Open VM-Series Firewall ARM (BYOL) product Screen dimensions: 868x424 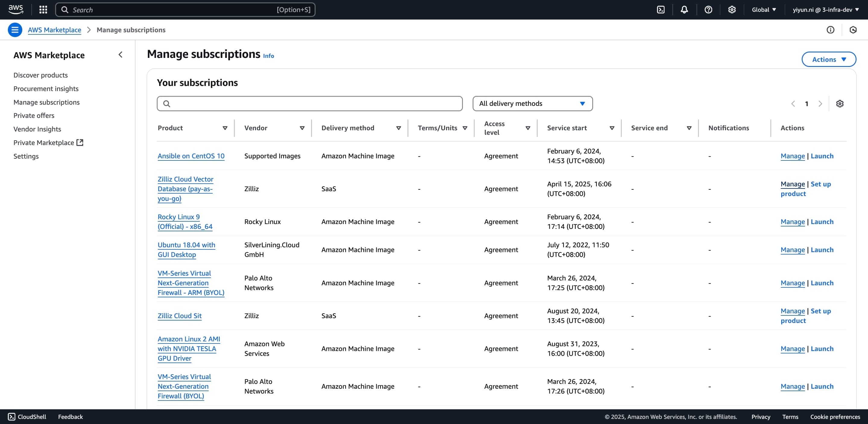click(x=191, y=283)
